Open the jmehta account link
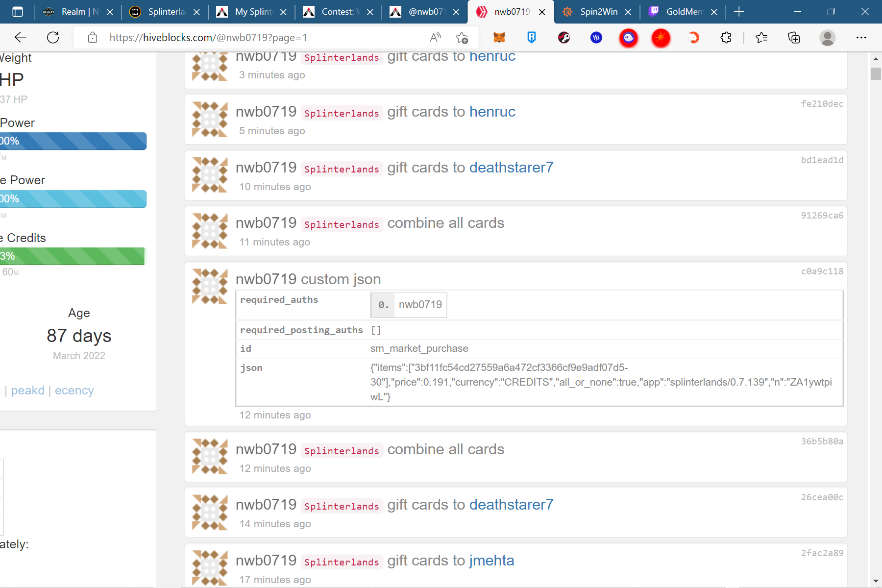Screen dimensions: 882x588 tap(491, 561)
